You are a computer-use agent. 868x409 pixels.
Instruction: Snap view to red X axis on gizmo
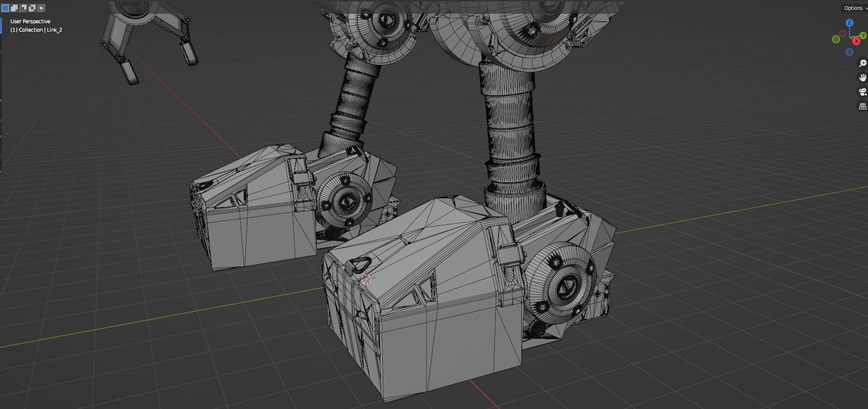click(x=856, y=41)
